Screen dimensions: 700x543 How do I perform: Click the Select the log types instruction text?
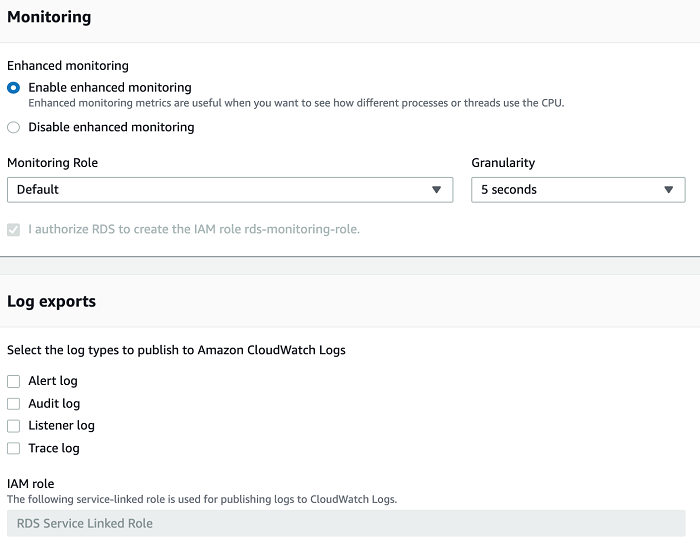click(x=176, y=350)
